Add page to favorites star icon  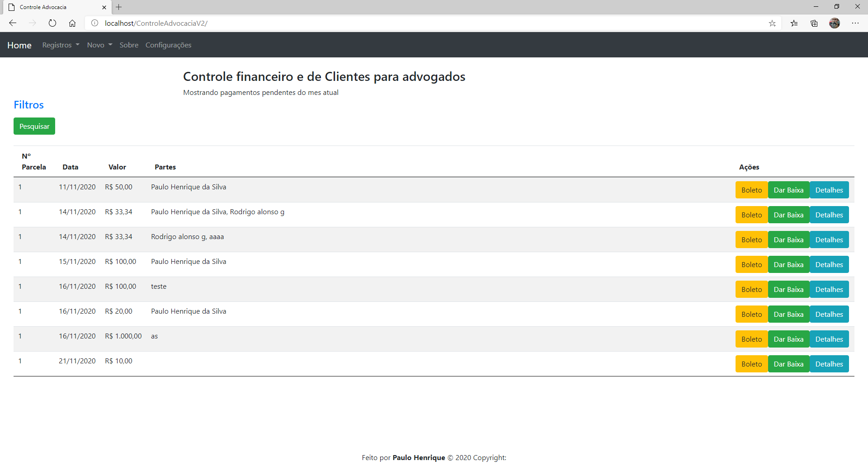click(x=772, y=23)
